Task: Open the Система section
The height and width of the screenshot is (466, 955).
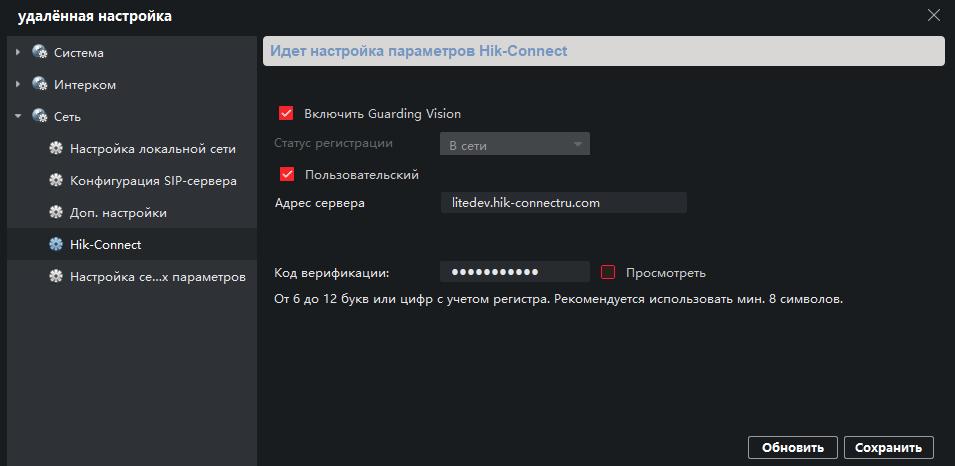Action: click(x=79, y=53)
